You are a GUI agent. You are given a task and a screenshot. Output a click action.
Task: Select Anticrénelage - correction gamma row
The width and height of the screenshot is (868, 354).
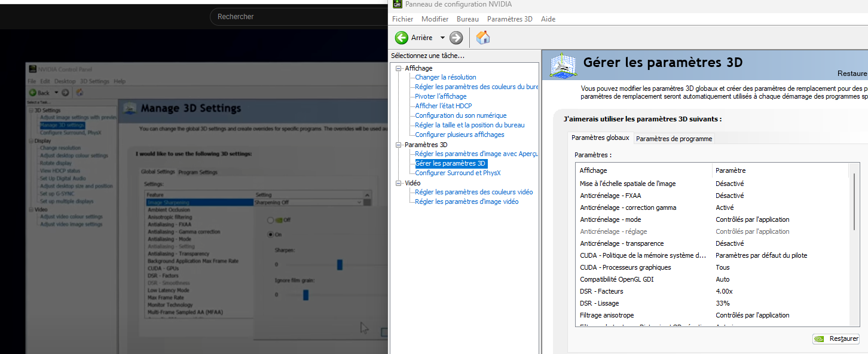click(x=713, y=207)
